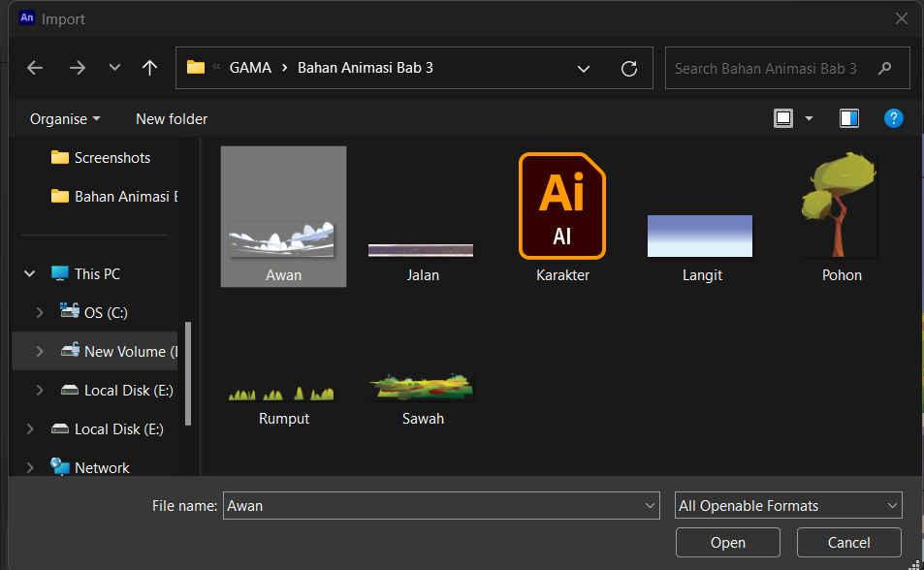Screen dimensions: 924x570
Task: Open the help question mark icon
Action: pyautogui.click(x=893, y=118)
